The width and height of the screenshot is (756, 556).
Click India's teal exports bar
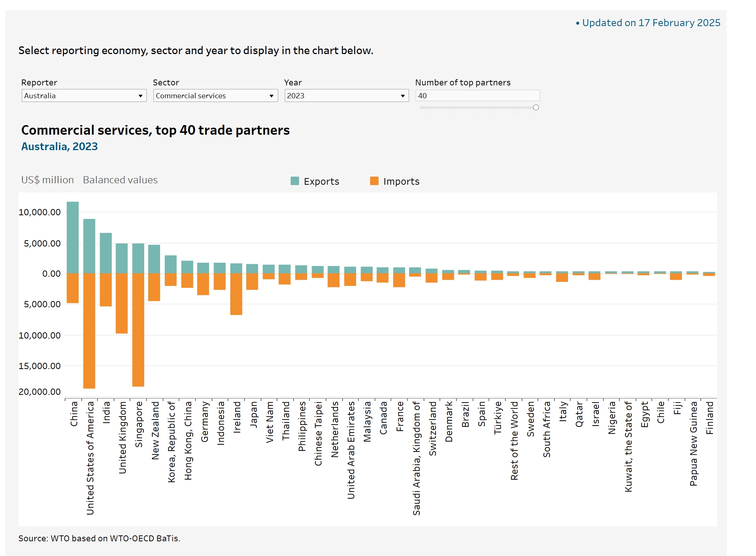(106, 253)
